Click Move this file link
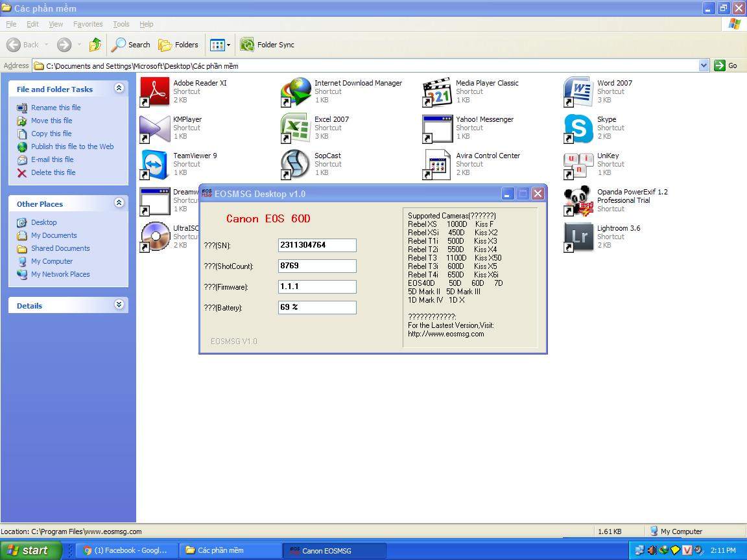 51,121
